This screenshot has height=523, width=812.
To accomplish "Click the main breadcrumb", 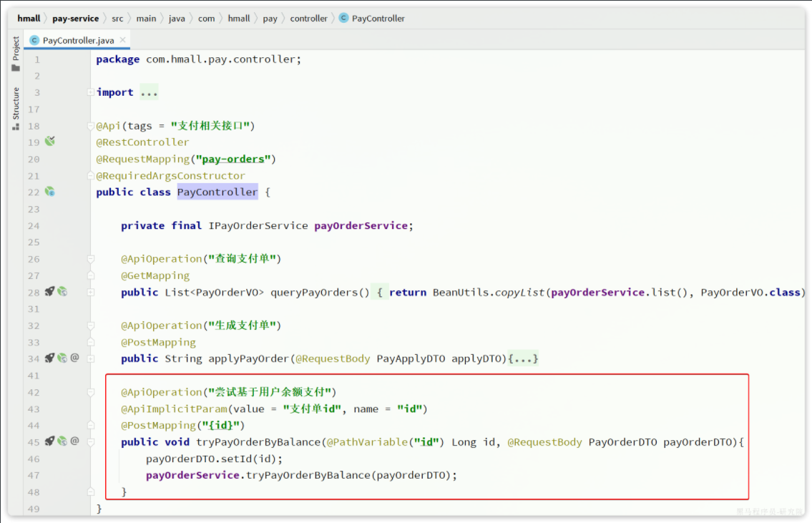I will (146, 18).
